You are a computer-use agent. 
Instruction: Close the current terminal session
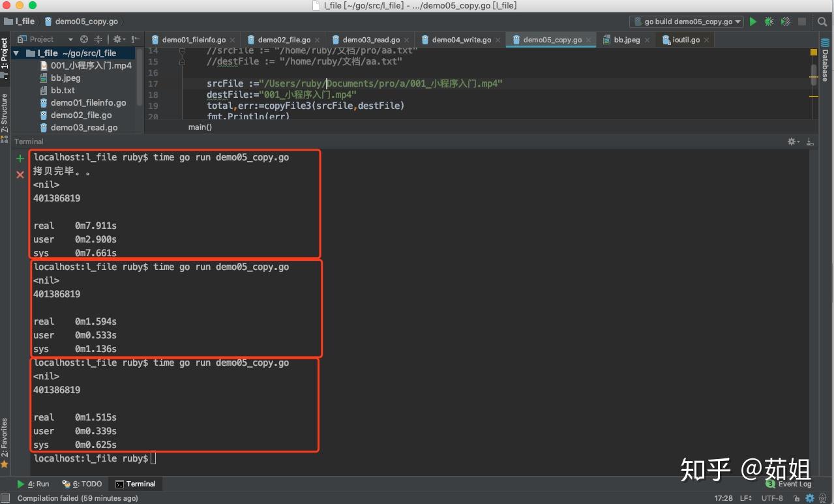(20, 174)
